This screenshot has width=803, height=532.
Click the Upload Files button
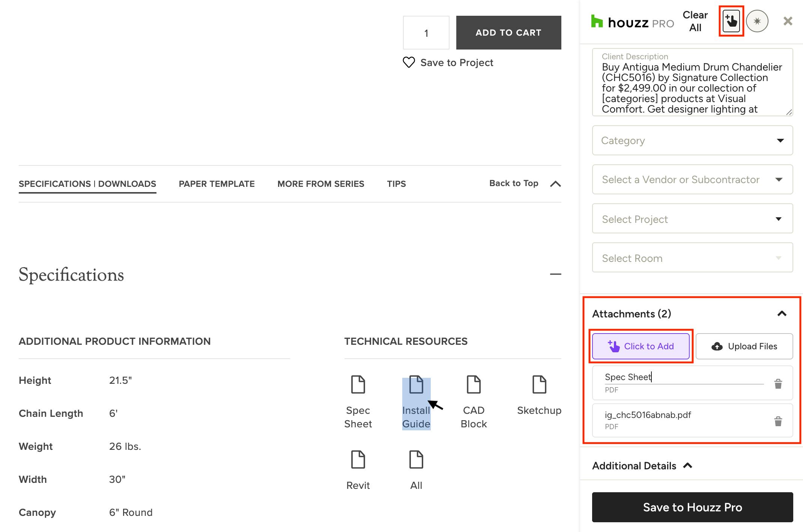(744, 346)
